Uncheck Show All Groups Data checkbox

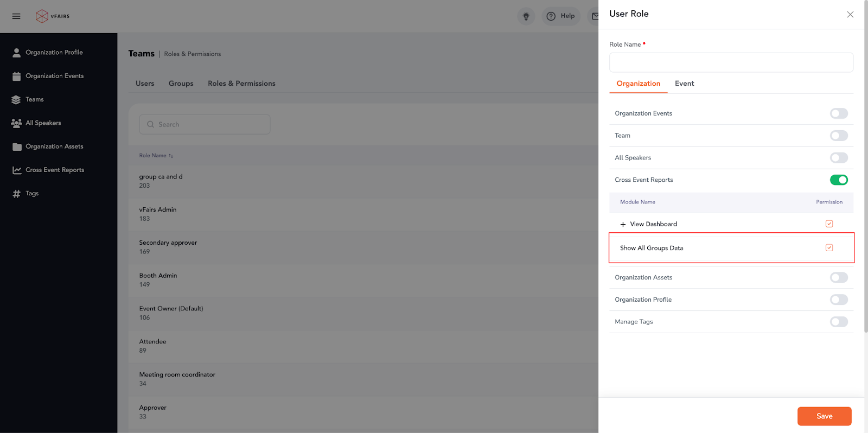[829, 248]
